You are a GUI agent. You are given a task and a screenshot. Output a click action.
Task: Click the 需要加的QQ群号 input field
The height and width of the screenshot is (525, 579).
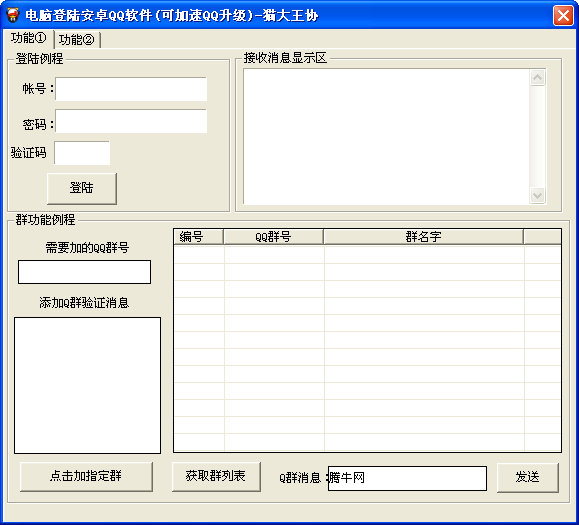pos(85,272)
